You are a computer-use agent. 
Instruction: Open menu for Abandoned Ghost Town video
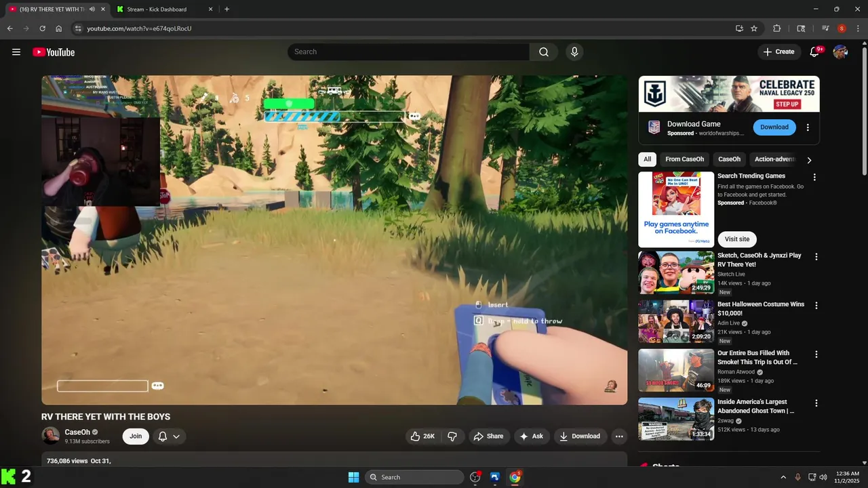816,403
